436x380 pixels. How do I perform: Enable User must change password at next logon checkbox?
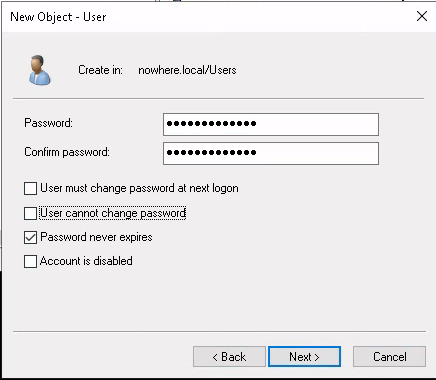click(30, 188)
